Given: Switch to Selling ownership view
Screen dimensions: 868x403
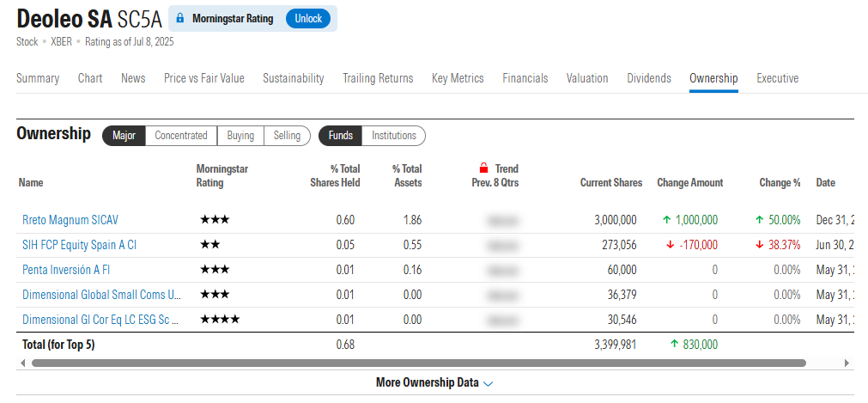Looking at the screenshot, I should pos(287,135).
